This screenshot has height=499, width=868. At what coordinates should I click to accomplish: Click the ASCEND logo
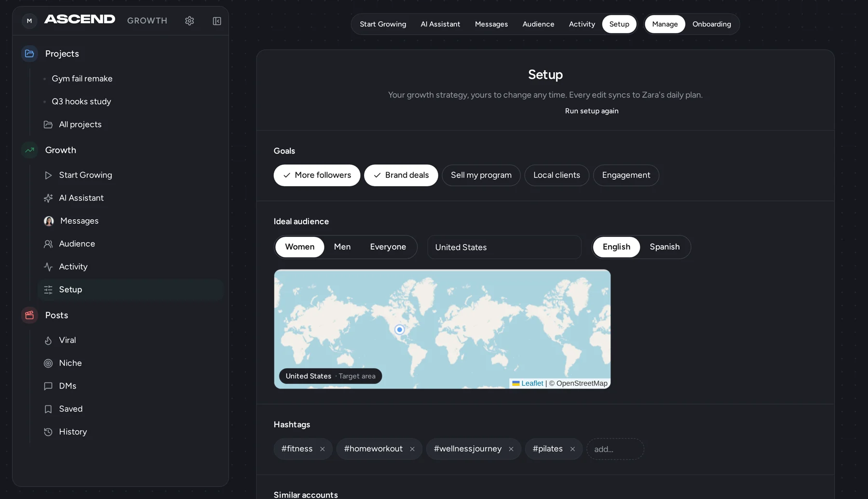tap(80, 19)
